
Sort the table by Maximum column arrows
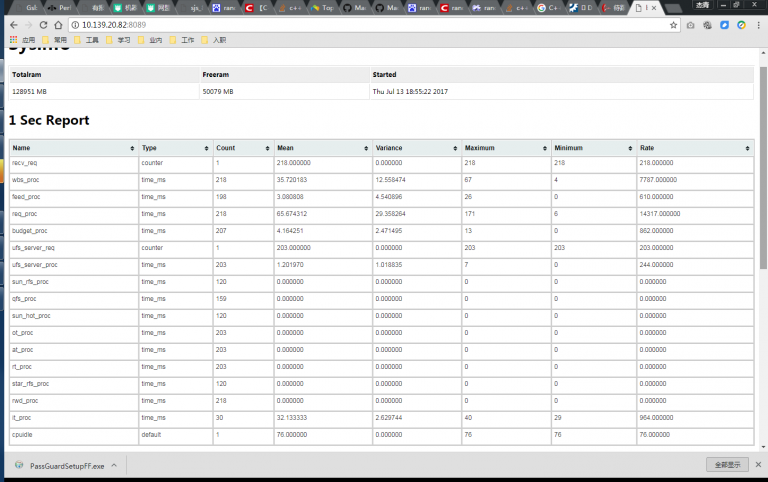[545, 148]
